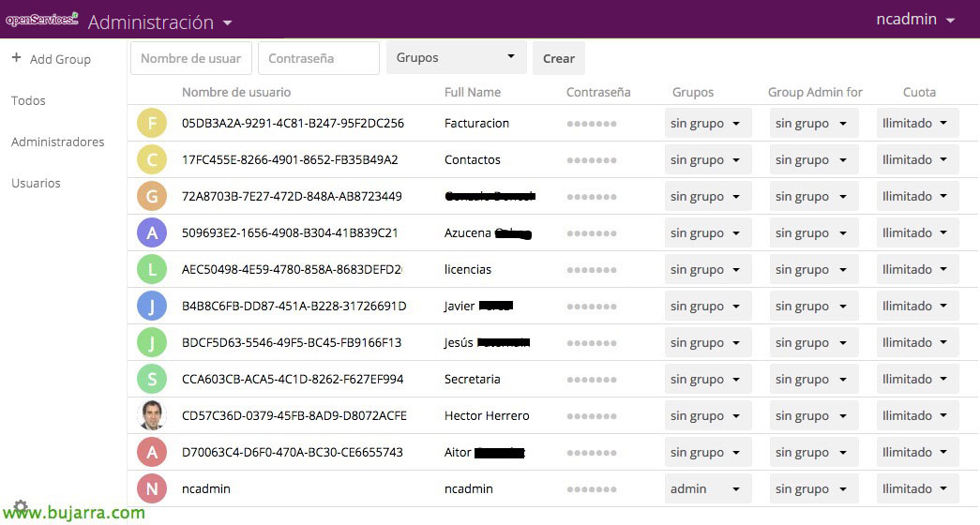Click the Nombre de usuario input field

pyautogui.click(x=191, y=58)
